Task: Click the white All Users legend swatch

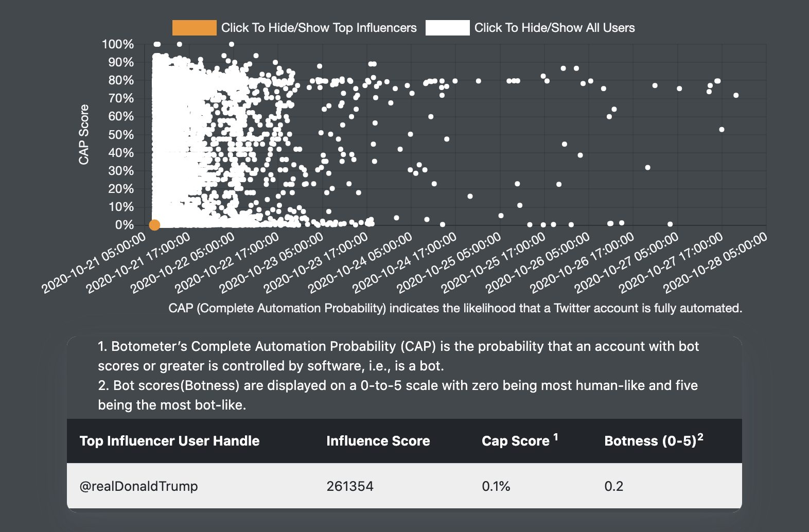Action: (447, 28)
